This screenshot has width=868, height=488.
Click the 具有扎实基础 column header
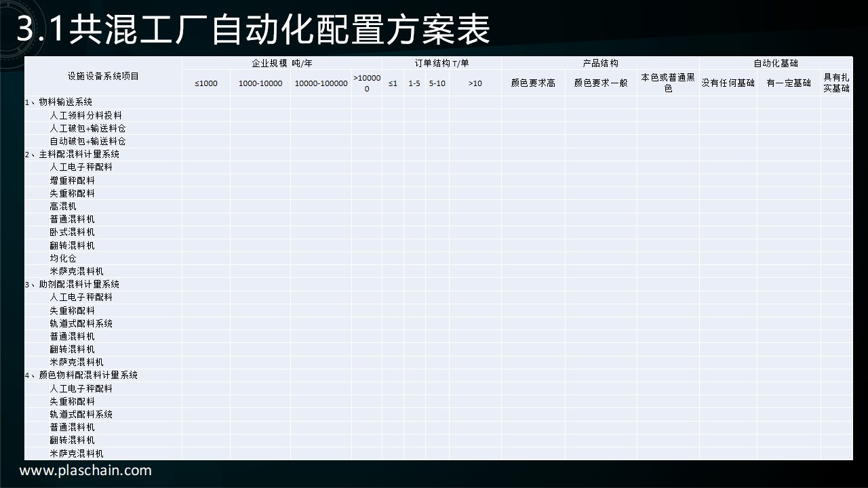[836, 83]
